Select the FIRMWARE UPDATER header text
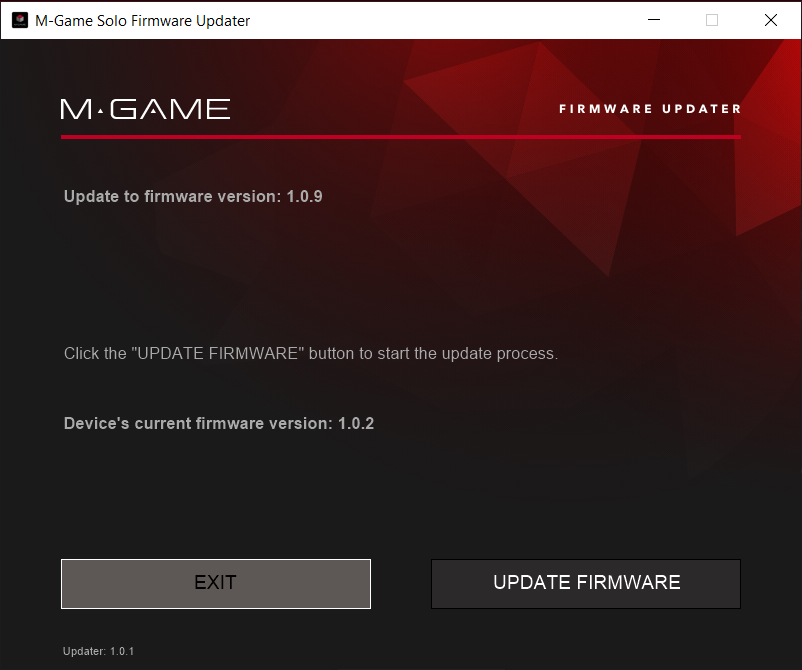The image size is (802, 670). (650, 109)
